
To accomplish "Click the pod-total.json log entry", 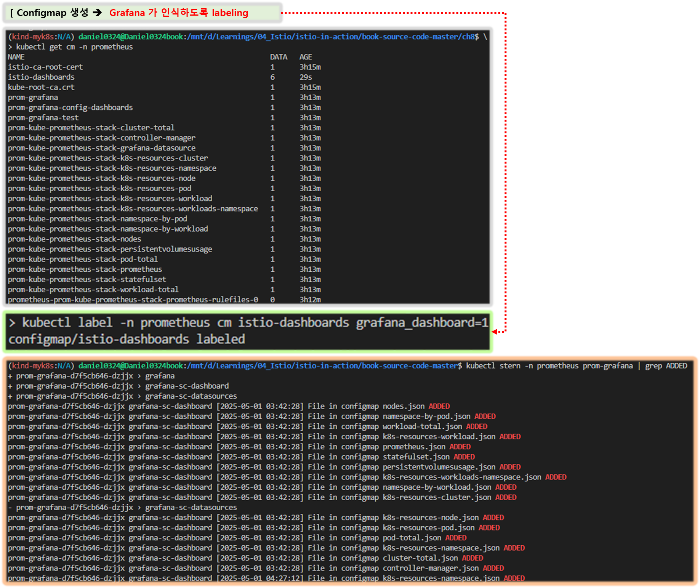I will click(x=237, y=538).
